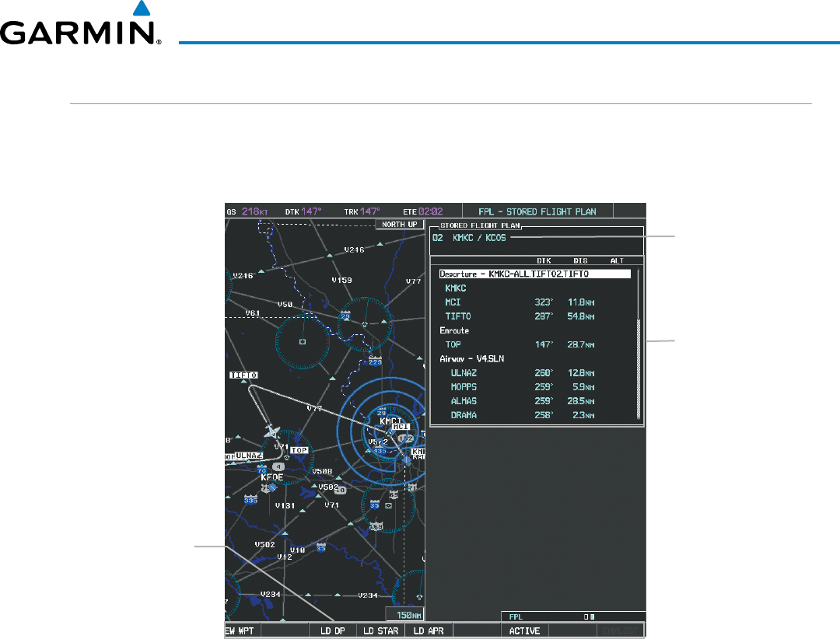Click the flight plan list scrollbar
This screenshot has width=840, height=639.
[x=639, y=344]
